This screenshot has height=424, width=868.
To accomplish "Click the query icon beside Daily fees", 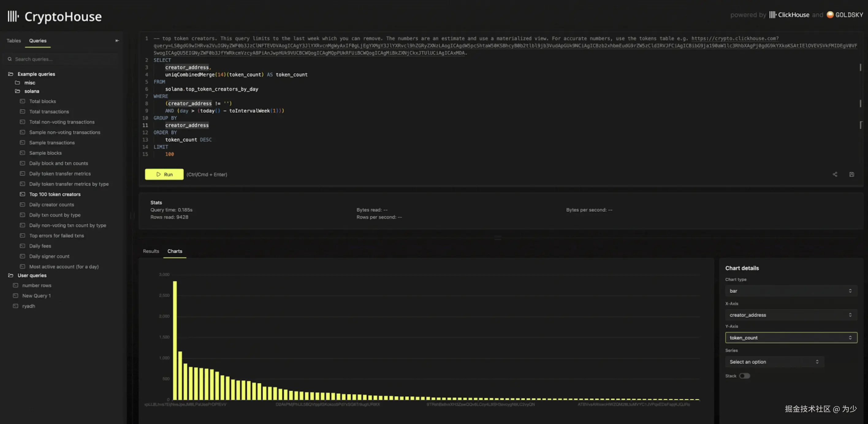I will [x=22, y=246].
